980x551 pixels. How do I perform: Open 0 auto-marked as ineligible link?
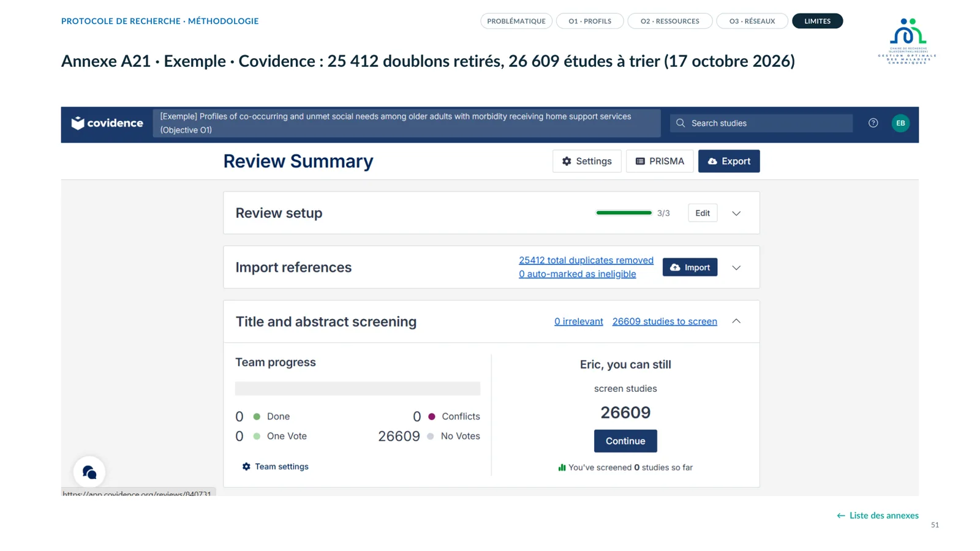pos(578,274)
